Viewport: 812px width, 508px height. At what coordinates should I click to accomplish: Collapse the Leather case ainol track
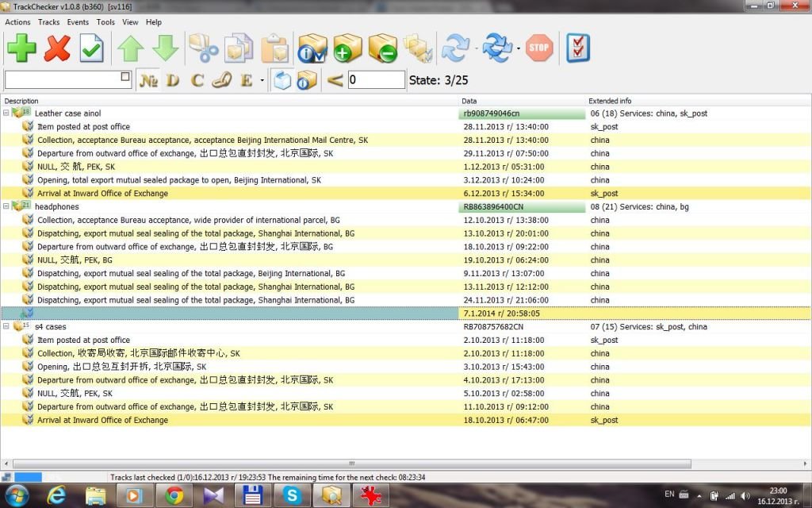[6, 114]
